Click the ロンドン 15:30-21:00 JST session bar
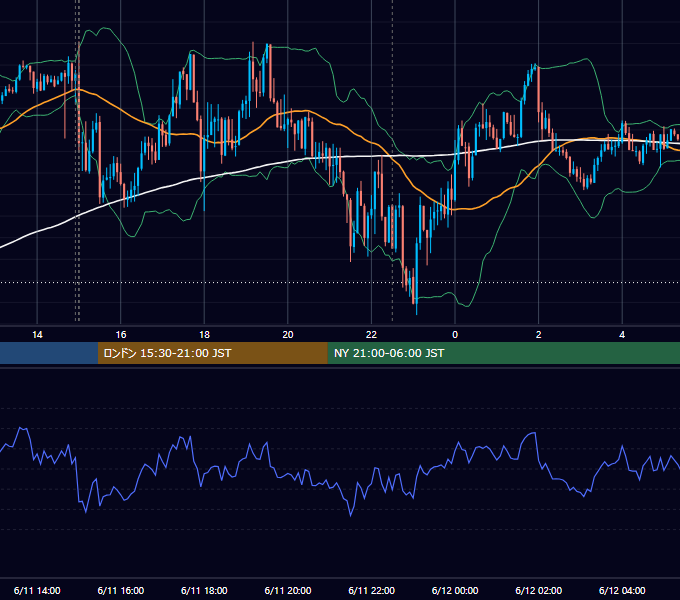 (212, 353)
